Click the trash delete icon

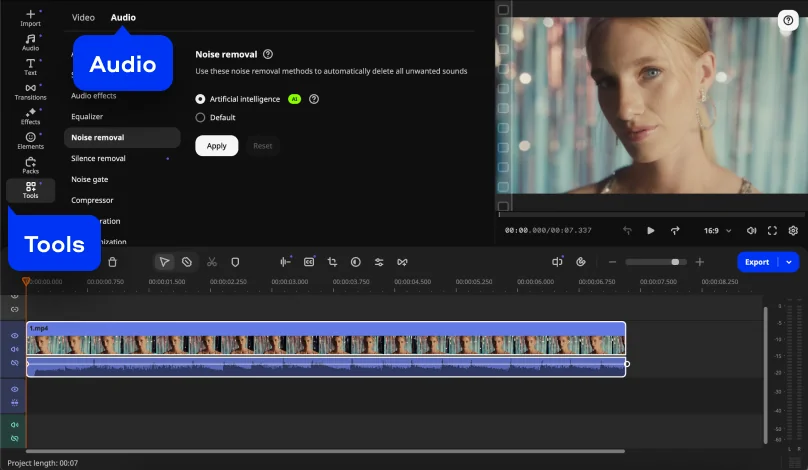click(x=112, y=262)
